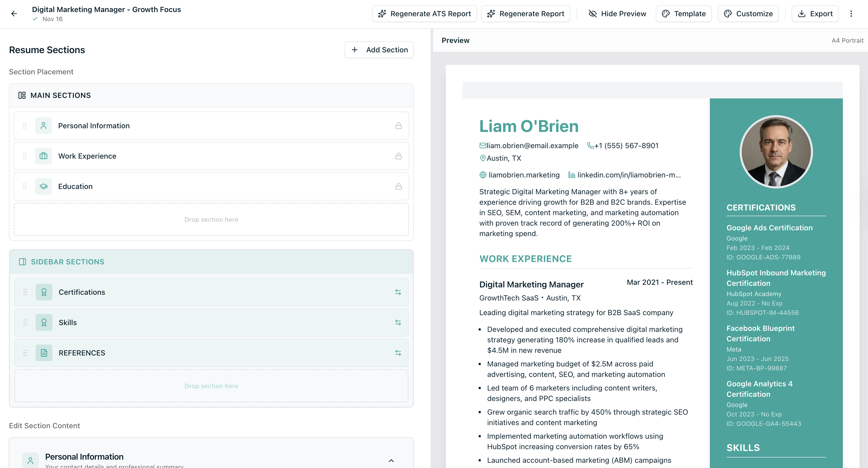Click the back arrow icon
This screenshot has height=468, width=868.
pyautogui.click(x=14, y=13)
